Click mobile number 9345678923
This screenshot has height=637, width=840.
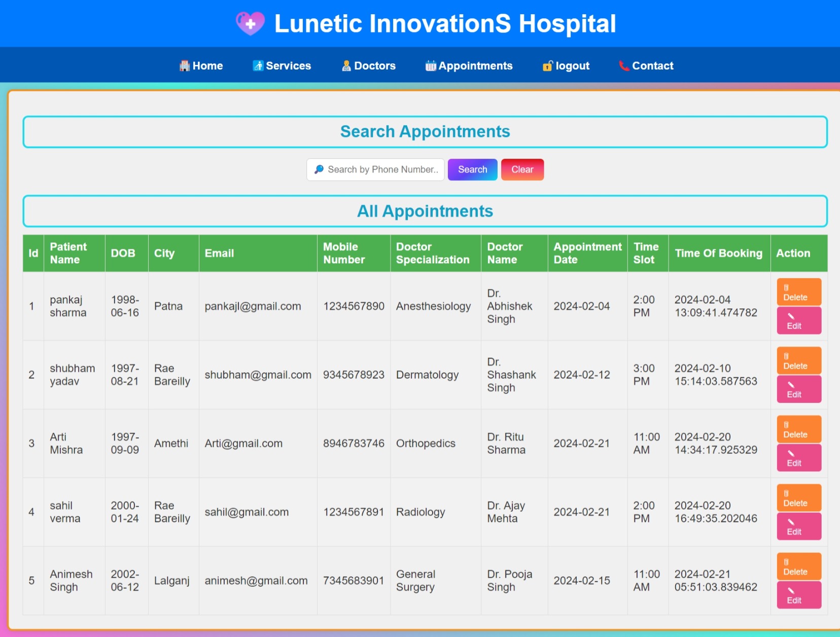[354, 375]
